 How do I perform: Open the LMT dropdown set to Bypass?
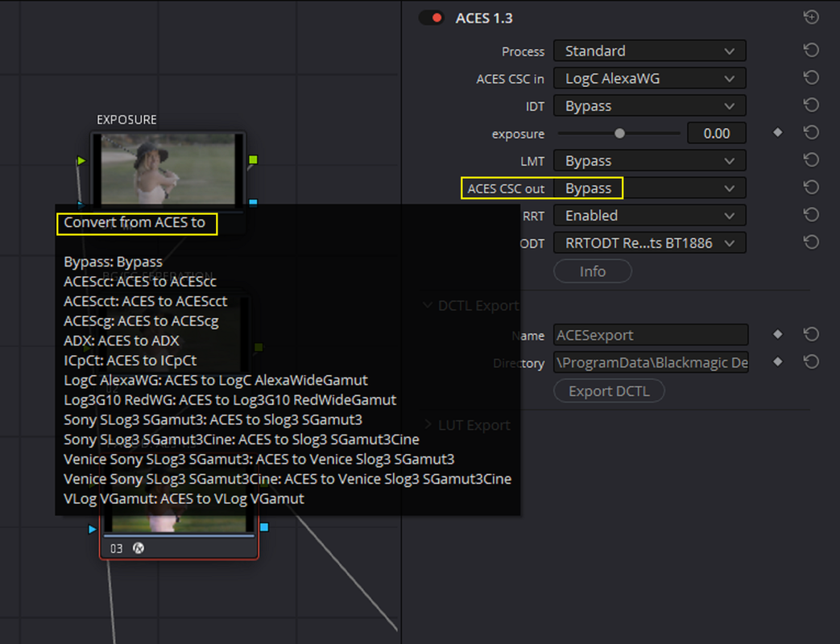pos(649,161)
